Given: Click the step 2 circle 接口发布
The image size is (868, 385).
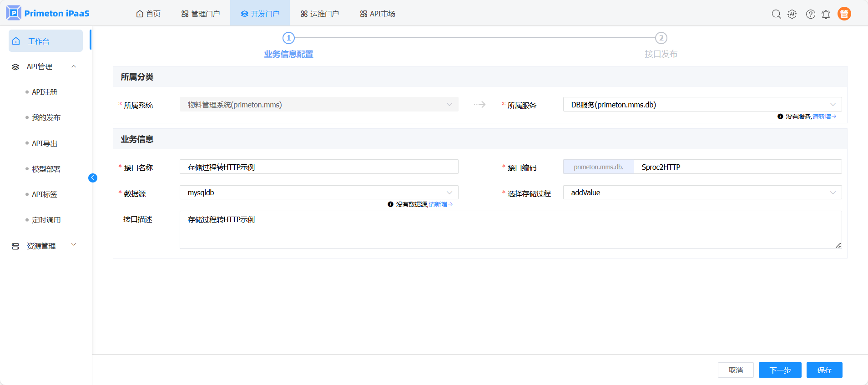Looking at the screenshot, I should 661,38.
